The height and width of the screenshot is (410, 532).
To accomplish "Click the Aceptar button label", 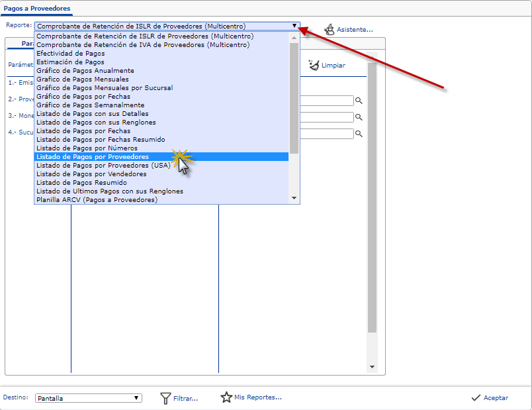I will pos(496,398).
